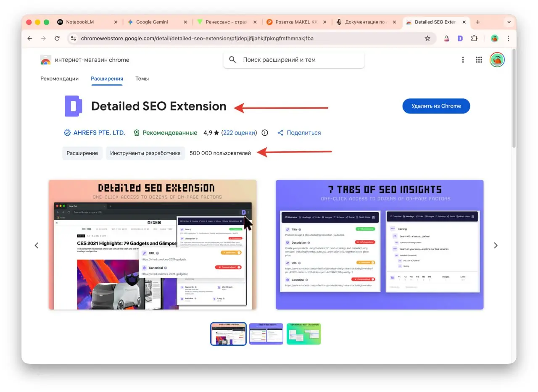Click the 4,9 star rating text
The height and width of the screenshot is (392, 538).
tap(211, 133)
